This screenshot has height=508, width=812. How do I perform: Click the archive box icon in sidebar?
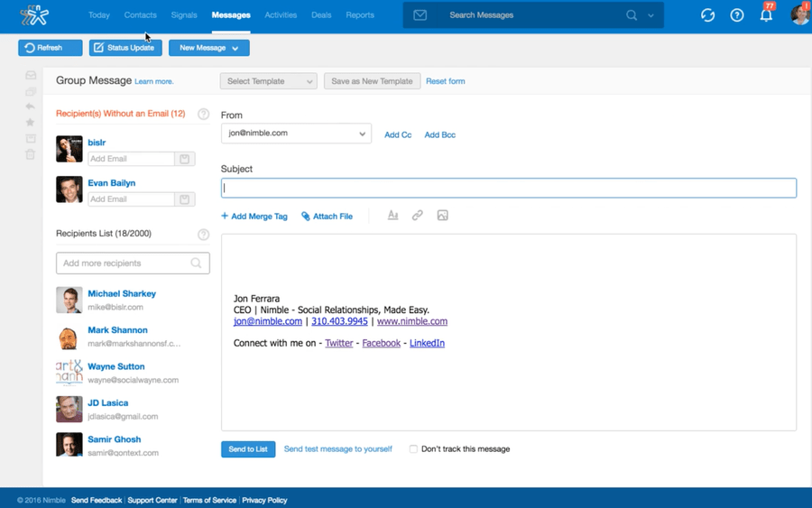coord(31,138)
